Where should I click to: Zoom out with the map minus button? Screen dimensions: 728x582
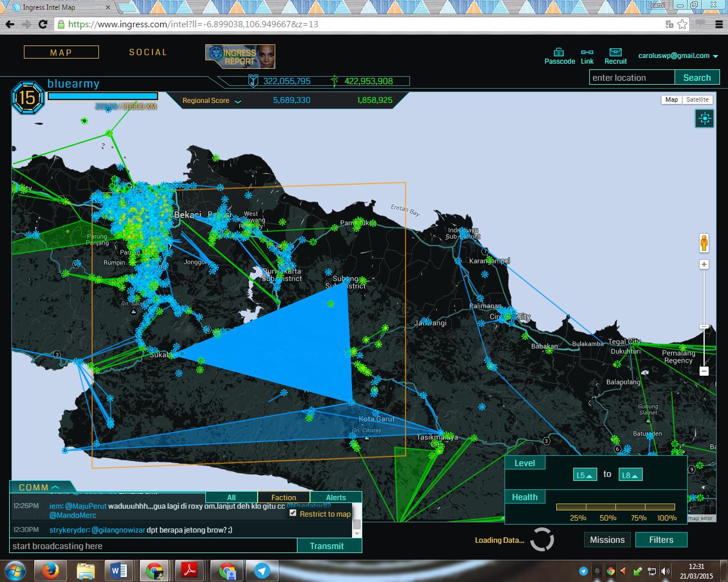704,371
